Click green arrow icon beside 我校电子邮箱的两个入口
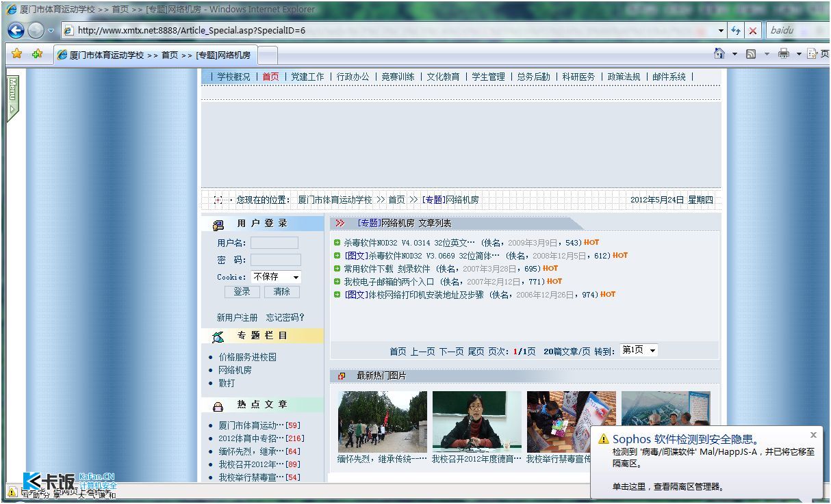This screenshot has height=504, width=831. tap(337, 282)
